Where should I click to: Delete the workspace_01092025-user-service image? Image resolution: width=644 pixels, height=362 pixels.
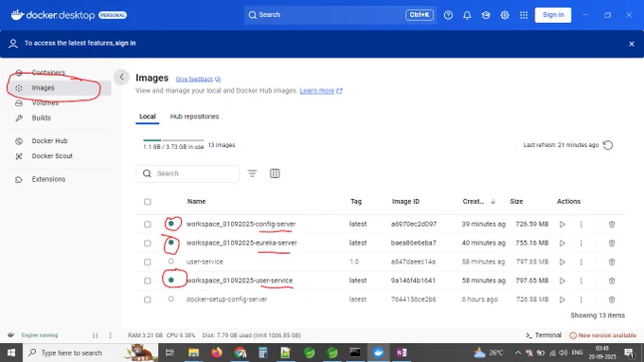tap(612, 281)
